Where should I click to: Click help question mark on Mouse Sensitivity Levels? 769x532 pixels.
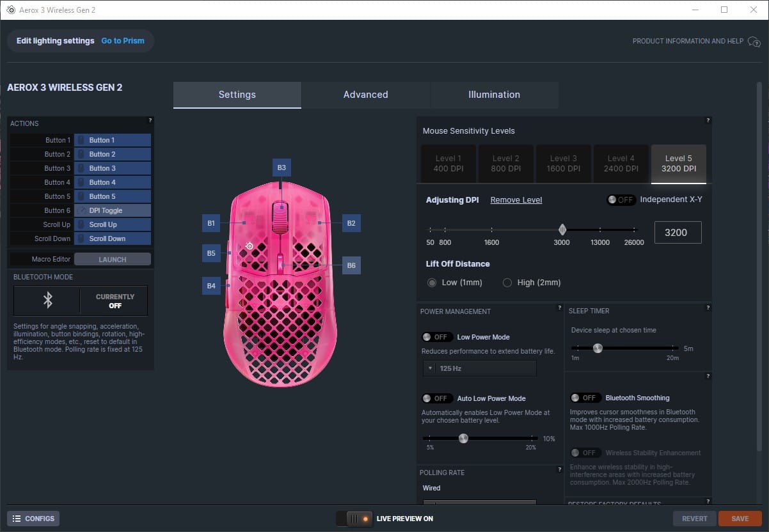pos(708,120)
